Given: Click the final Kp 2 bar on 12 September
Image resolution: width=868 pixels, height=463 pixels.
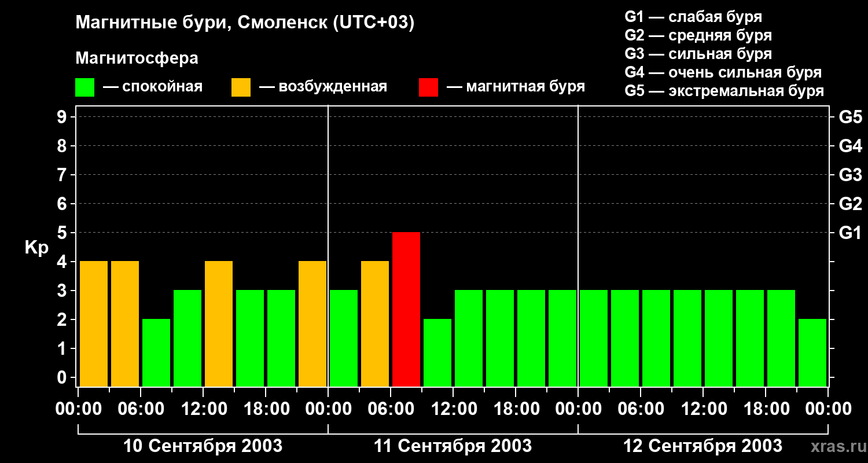Looking at the screenshot, I should point(812,352).
